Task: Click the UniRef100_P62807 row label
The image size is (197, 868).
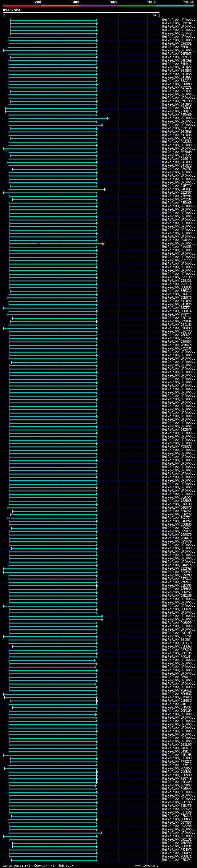Action: click(177, 785)
